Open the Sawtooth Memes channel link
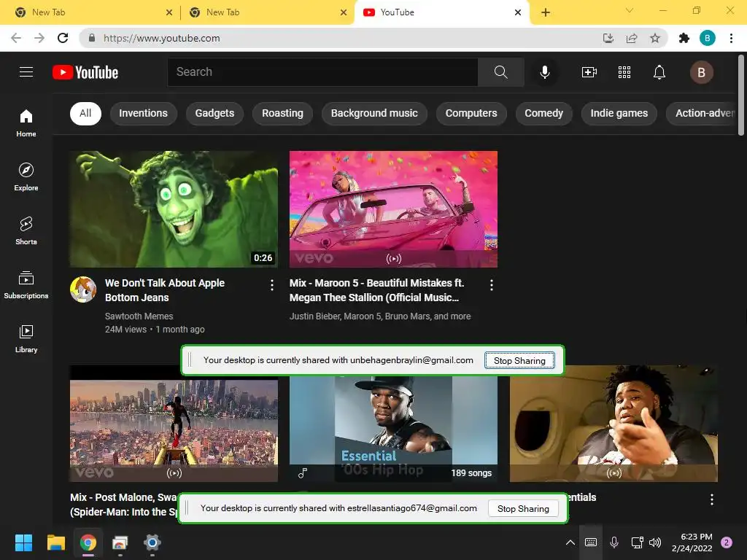747x560 pixels. (x=139, y=316)
